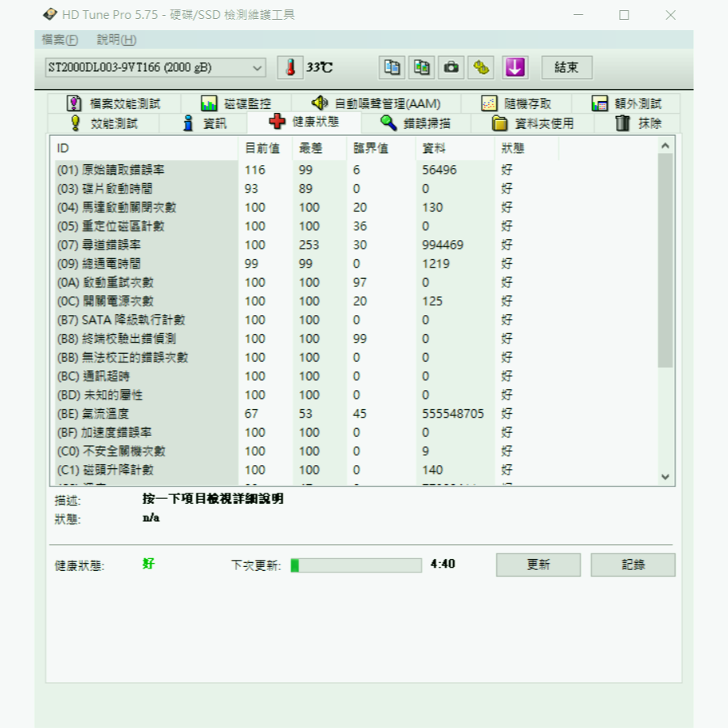Image resolution: width=728 pixels, height=728 pixels.
Task: Click the scroll down arrow of attribute list
Action: (x=665, y=477)
